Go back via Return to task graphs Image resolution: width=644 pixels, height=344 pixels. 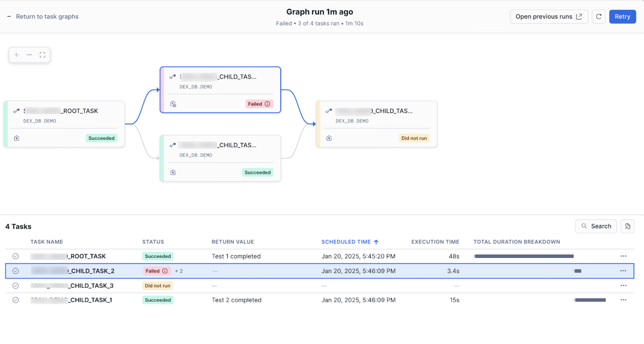(47, 16)
